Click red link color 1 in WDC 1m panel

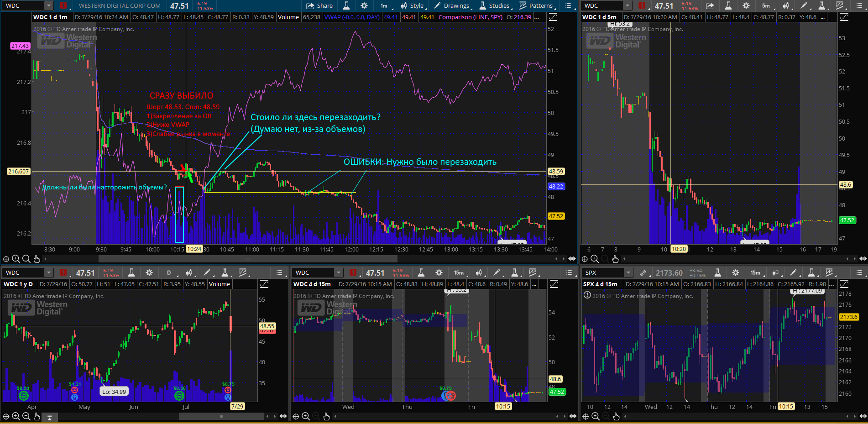[x=63, y=5]
